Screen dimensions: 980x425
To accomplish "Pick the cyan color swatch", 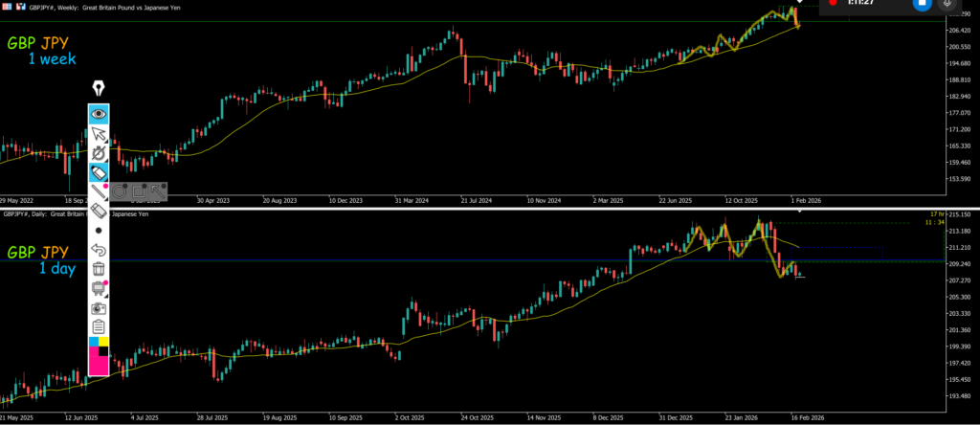I will (93, 342).
